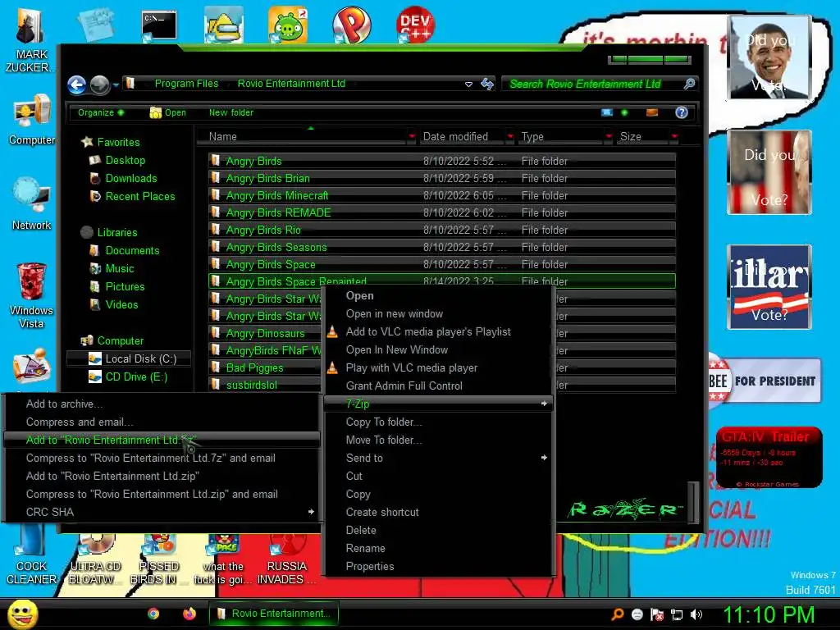Click the New folder button
Image resolution: width=840 pixels, height=630 pixels.
[x=231, y=112]
